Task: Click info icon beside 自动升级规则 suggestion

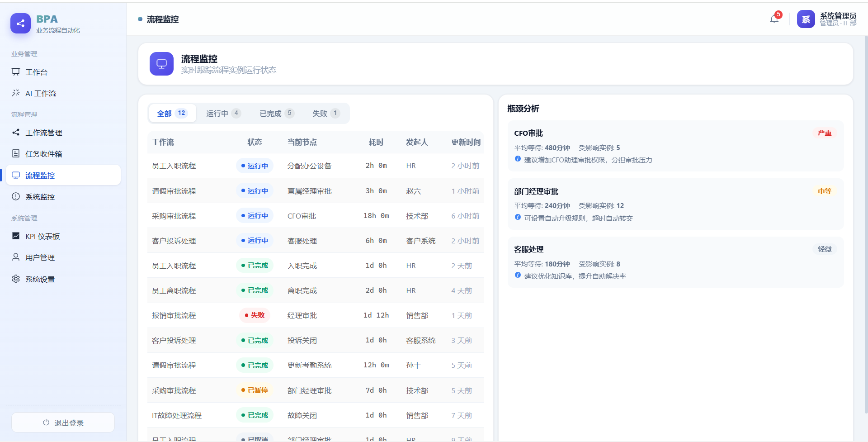Action: pos(518,217)
